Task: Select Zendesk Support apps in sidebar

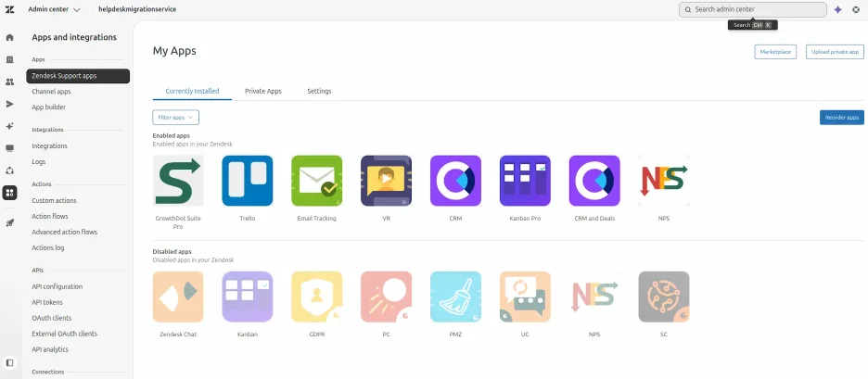Action: [78, 76]
